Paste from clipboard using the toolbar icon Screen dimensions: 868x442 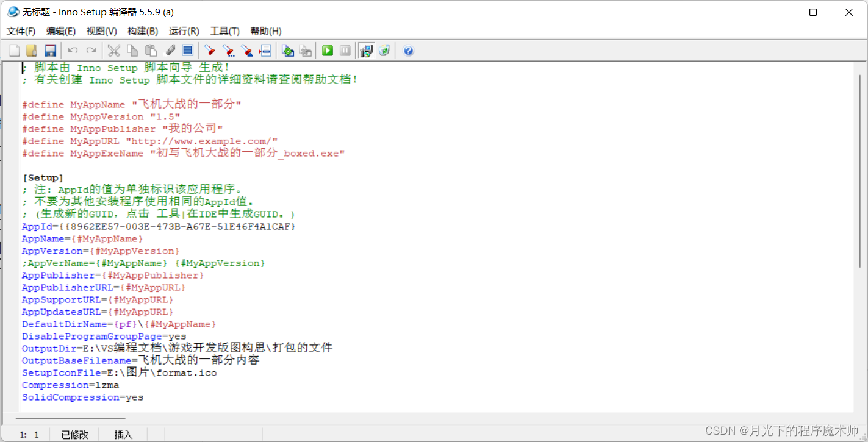click(x=151, y=51)
